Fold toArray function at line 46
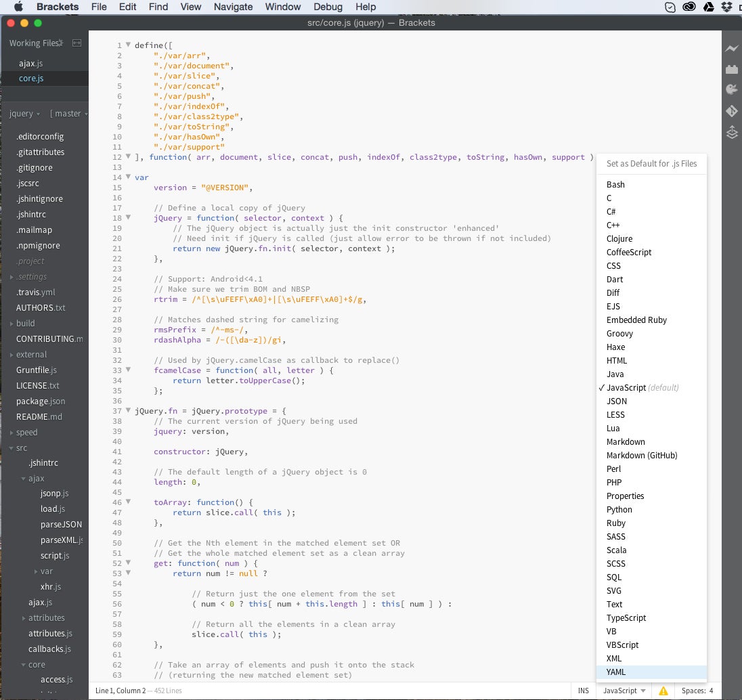Screen dimensions: 742x700 (128, 502)
